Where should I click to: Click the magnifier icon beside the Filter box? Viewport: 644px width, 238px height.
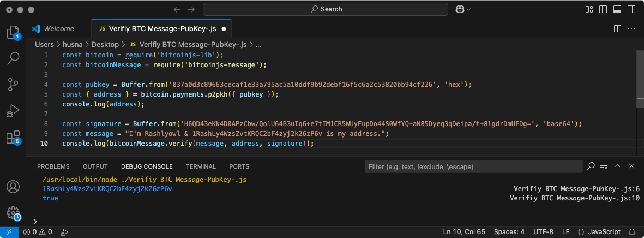[x=591, y=166]
